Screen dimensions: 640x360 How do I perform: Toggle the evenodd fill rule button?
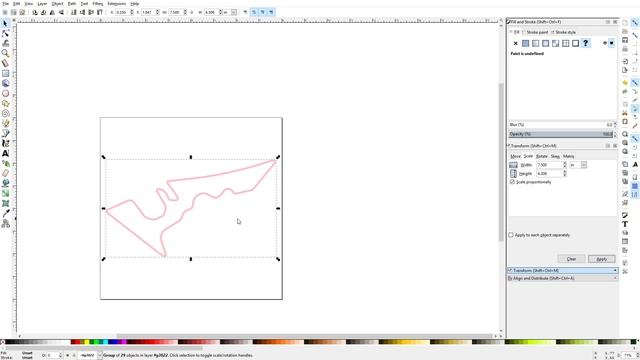click(x=605, y=43)
